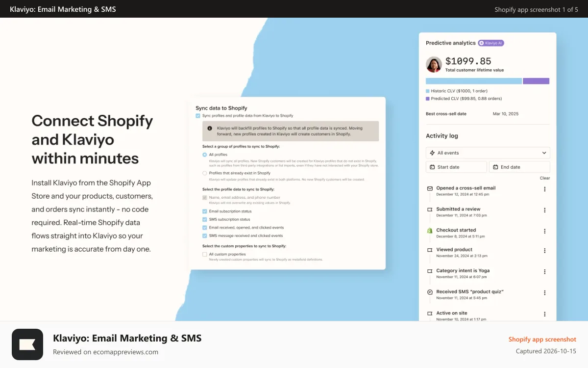Open kebab menu for Opened a cross-sell email
Image resolution: width=588 pixels, height=368 pixels.
(544, 189)
